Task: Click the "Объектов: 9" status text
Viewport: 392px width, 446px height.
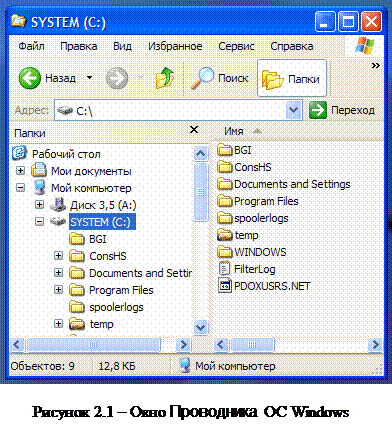Action: tap(43, 366)
